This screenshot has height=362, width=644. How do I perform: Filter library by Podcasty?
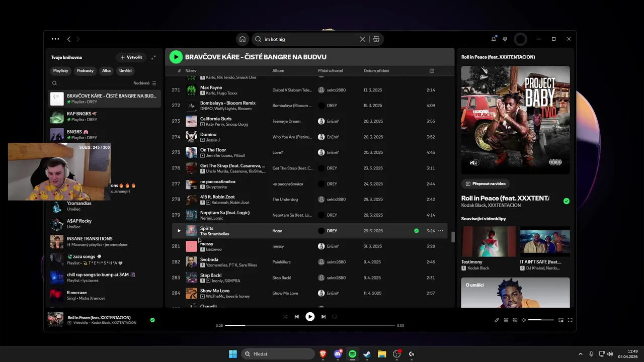pos(85,71)
